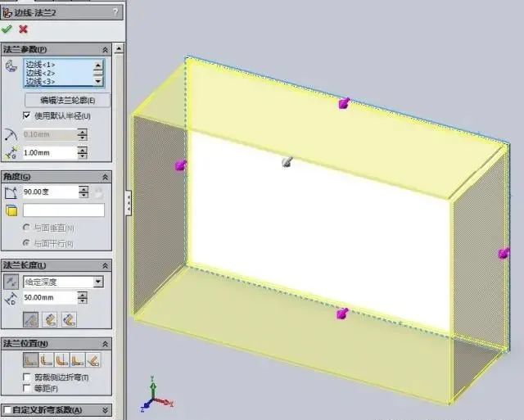Toggle 使用默认半径(U) checkbox
This screenshot has width=524, height=420.
click(27, 115)
